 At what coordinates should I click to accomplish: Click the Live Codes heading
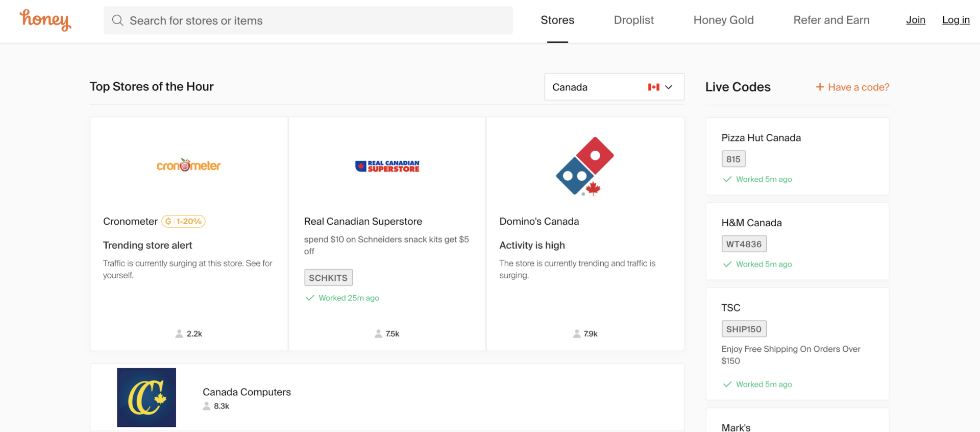tap(738, 87)
